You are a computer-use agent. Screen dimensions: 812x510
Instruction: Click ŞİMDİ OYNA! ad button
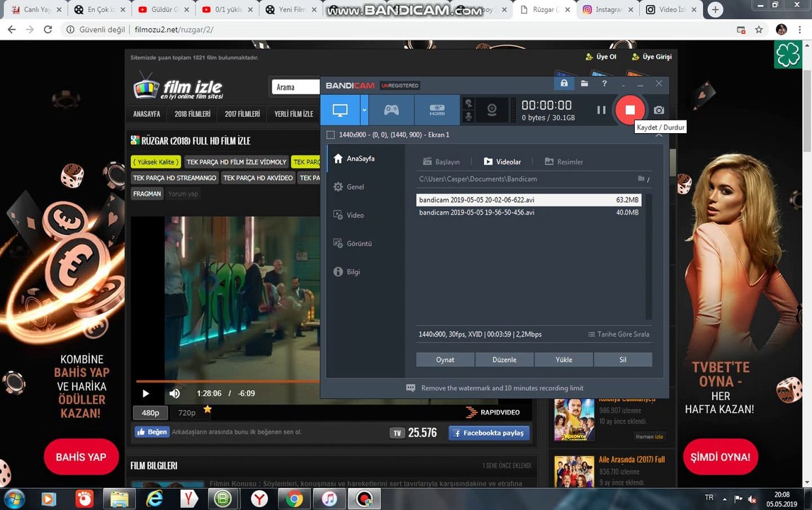click(x=720, y=457)
